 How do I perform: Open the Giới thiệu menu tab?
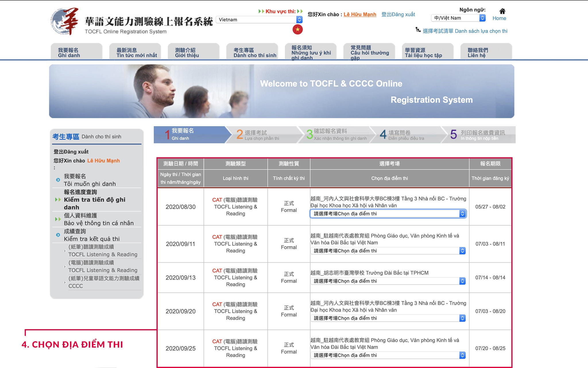coord(194,52)
